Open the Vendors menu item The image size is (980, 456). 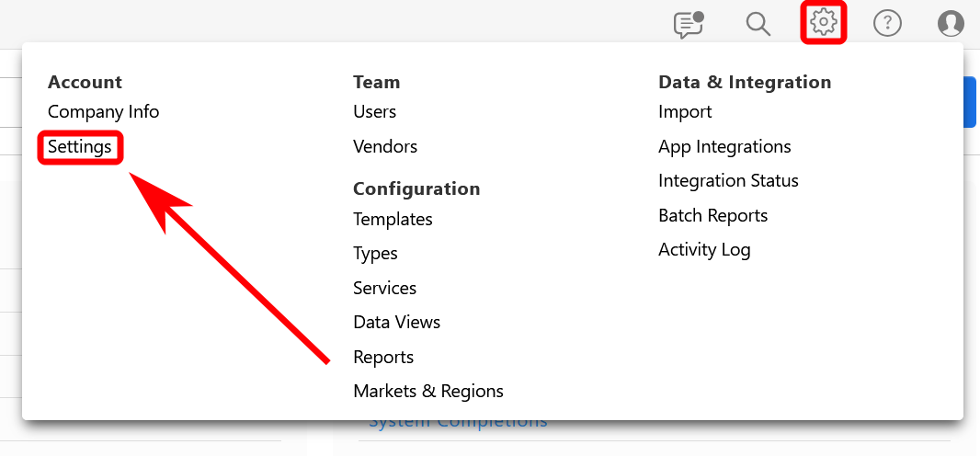pos(385,147)
